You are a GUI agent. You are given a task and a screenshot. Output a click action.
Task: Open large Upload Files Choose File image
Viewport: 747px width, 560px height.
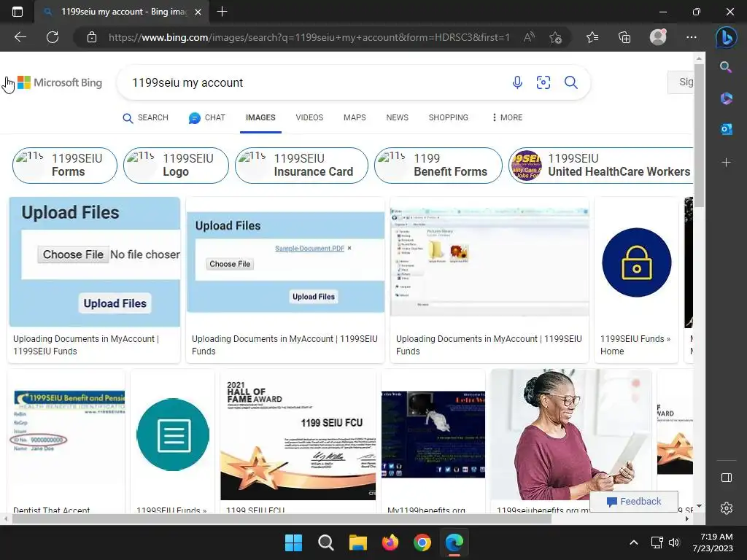[x=95, y=262]
